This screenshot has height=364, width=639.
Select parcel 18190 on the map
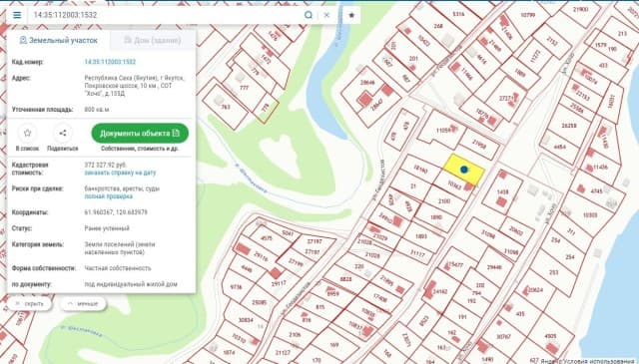pyautogui.click(x=420, y=169)
